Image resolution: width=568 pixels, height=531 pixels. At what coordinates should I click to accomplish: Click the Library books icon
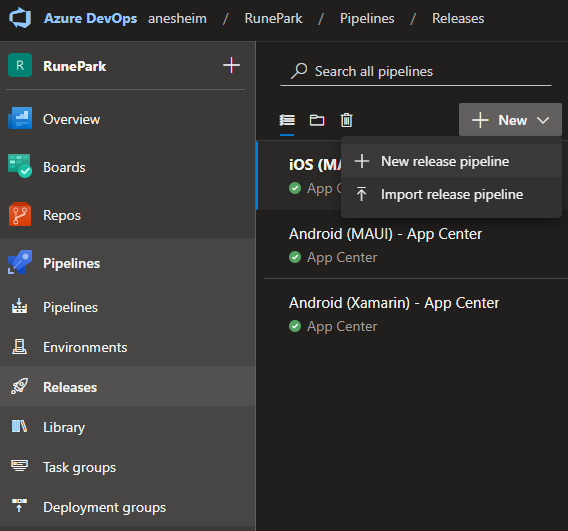click(x=20, y=426)
